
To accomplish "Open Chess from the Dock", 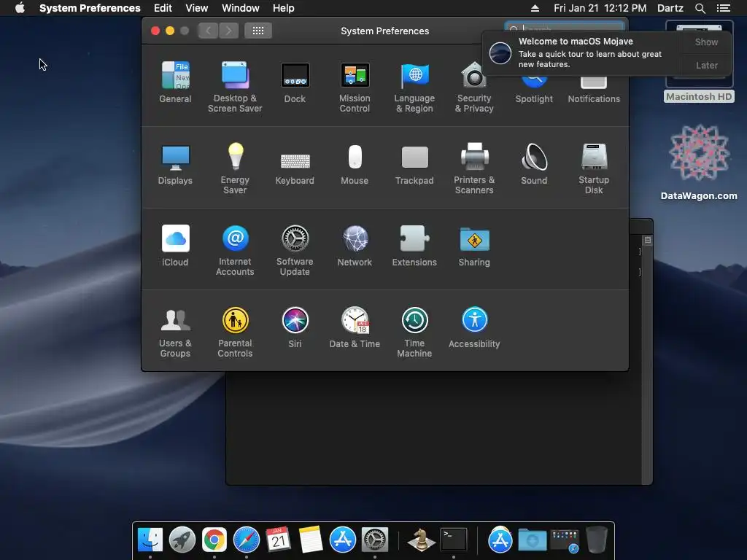I will click(421, 540).
